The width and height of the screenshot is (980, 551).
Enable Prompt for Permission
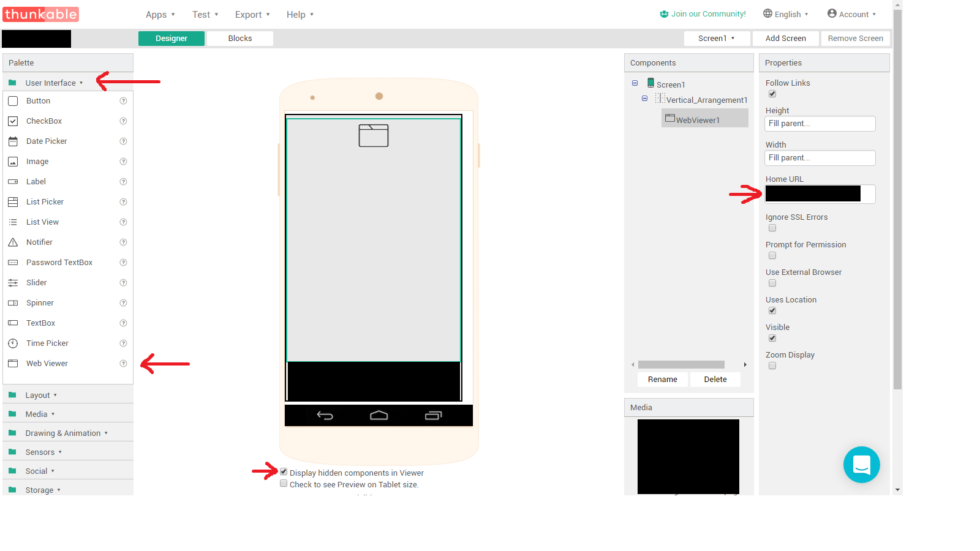tap(772, 256)
